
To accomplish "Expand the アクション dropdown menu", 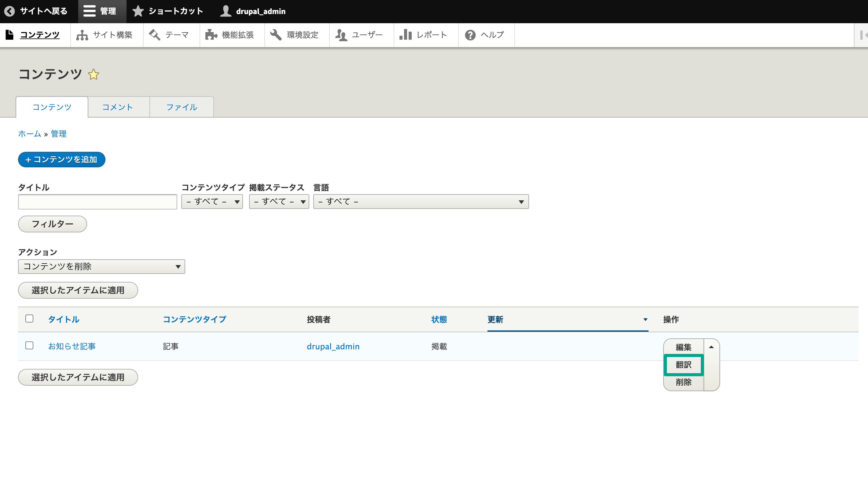I will click(x=101, y=267).
